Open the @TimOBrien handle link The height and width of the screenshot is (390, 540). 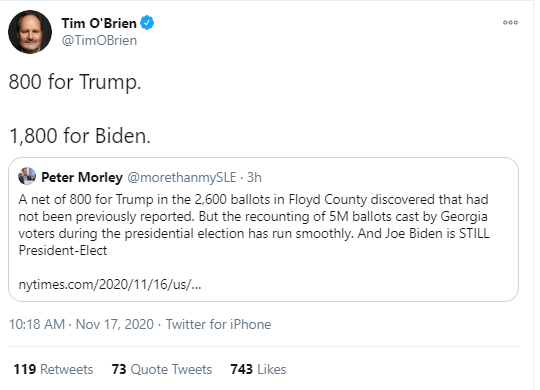click(99, 41)
